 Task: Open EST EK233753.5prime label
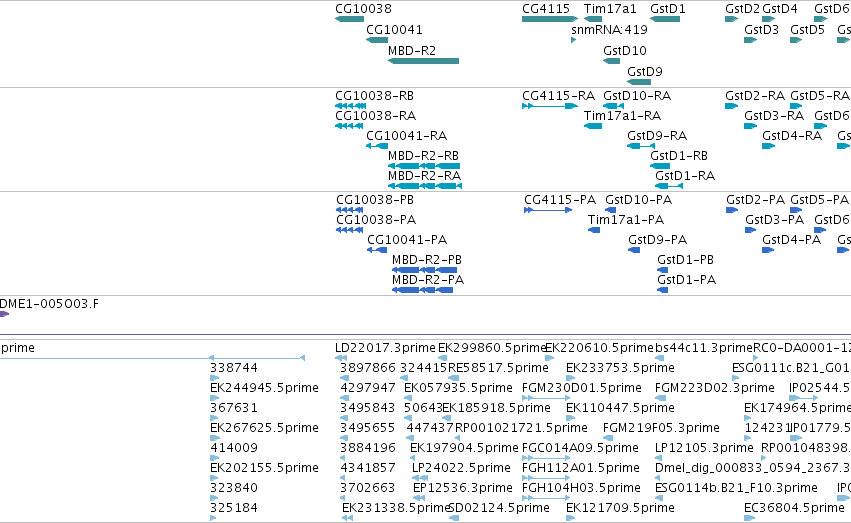tap(620, 368)
